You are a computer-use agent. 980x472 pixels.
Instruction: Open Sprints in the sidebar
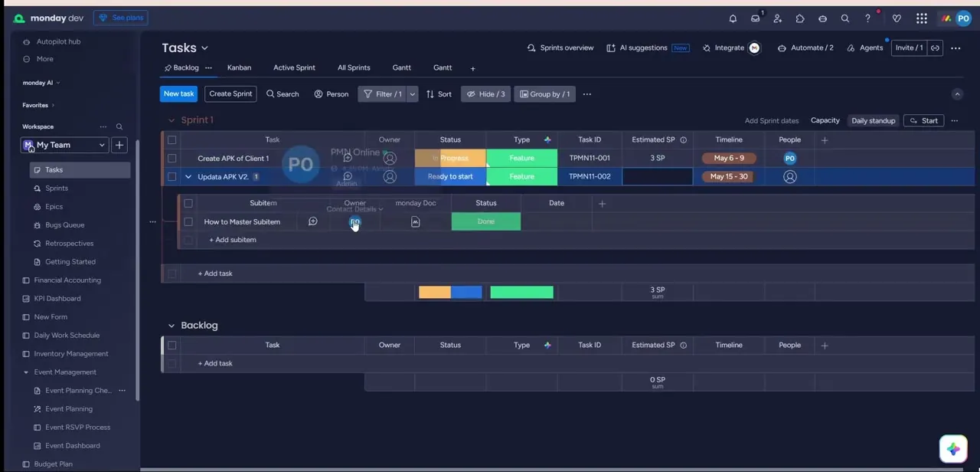[57, 188]
